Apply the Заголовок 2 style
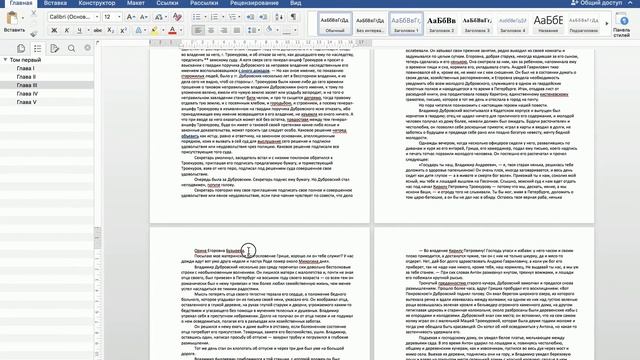Image resolution: width=640 pixels, height=360 pixels. pos(441,23)
